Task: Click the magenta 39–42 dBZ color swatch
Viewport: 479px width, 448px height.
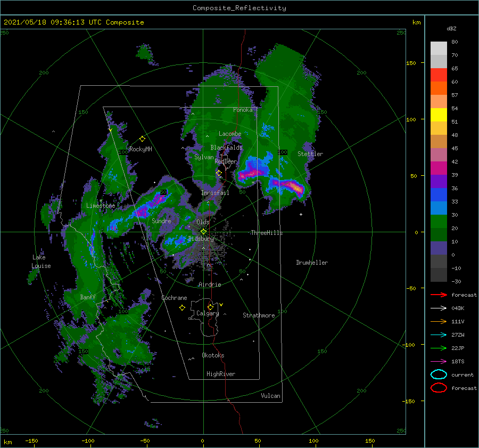Action: pyautogui.click(x=439, y=168)
